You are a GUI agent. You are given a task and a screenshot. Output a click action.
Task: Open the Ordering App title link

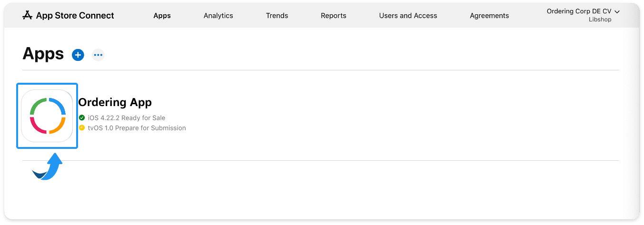point(115,102)
